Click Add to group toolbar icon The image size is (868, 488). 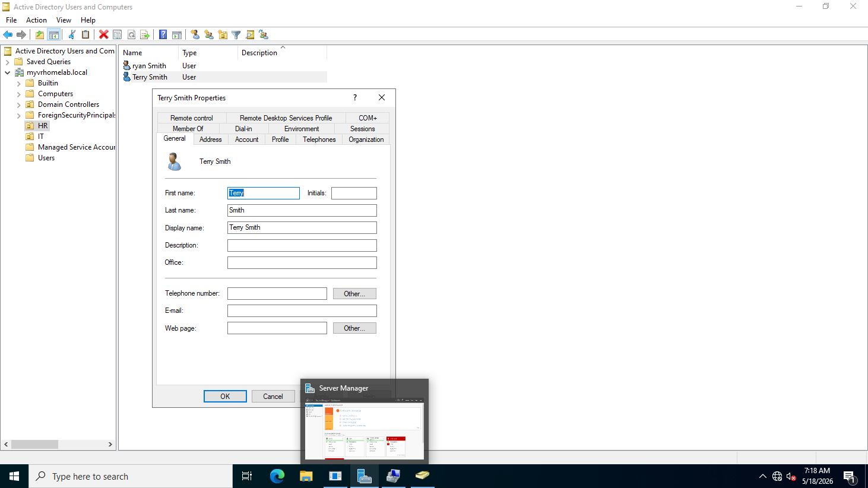pos(264,35)
